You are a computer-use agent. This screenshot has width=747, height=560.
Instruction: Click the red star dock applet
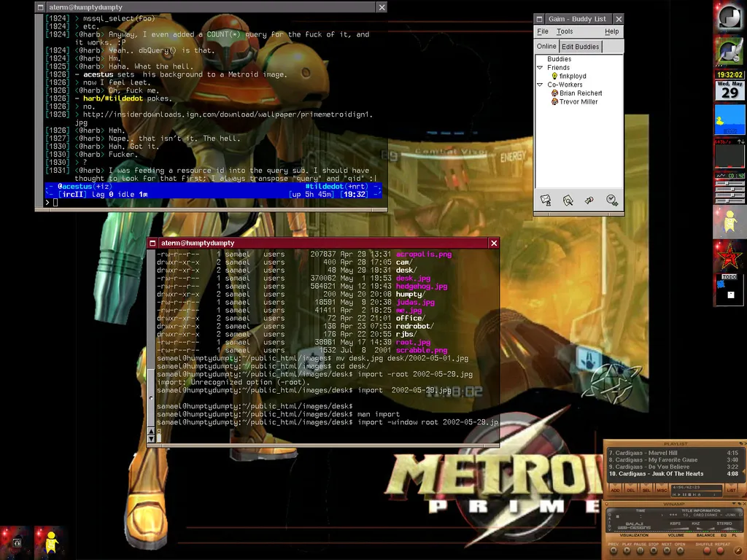[x=729, y=257]
